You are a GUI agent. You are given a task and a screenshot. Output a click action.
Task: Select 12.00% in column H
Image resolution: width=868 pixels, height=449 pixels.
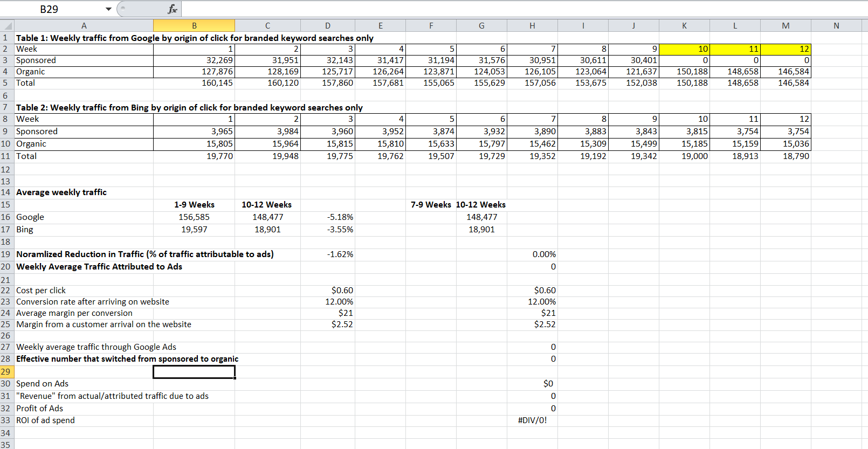point(532,302)
